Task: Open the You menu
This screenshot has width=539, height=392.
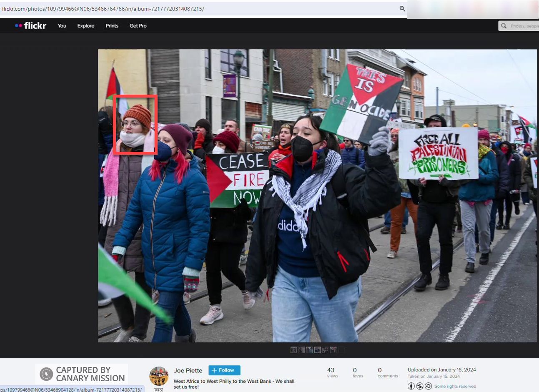Action: coord(61,26)
